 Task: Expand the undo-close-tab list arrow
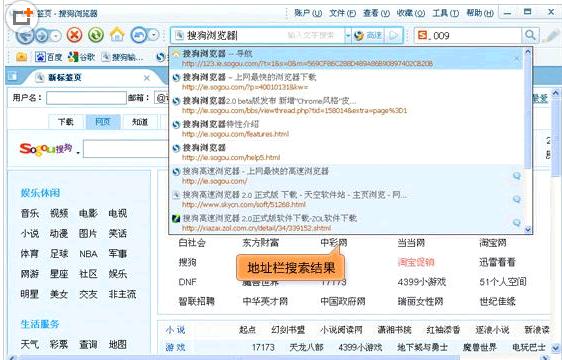153,35
